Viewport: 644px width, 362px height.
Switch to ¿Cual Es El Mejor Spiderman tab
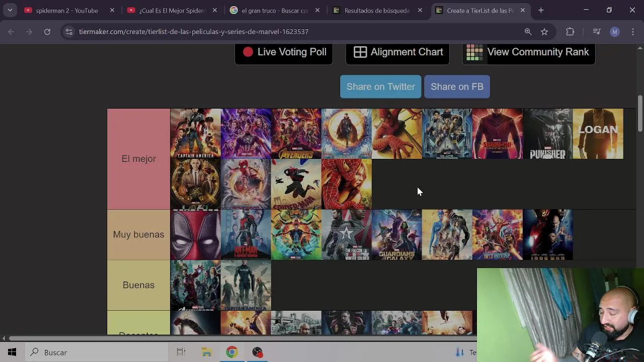[x=173, y=10]
